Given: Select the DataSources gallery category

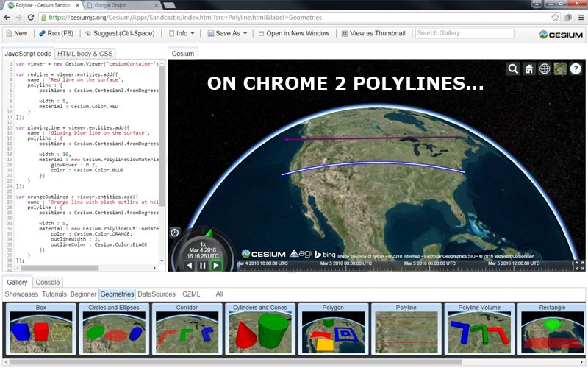Looking at the screenshot, I should point(157,294).
